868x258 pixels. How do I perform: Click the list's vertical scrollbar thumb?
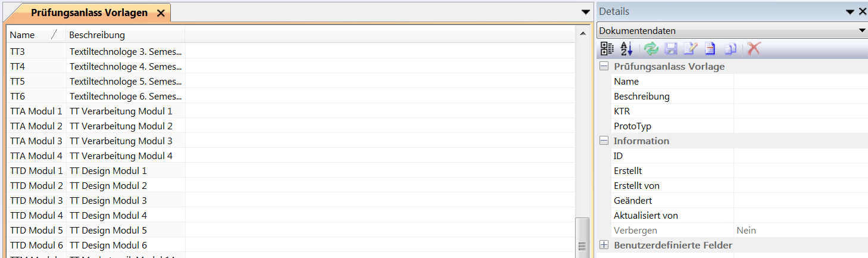point(582,237)
